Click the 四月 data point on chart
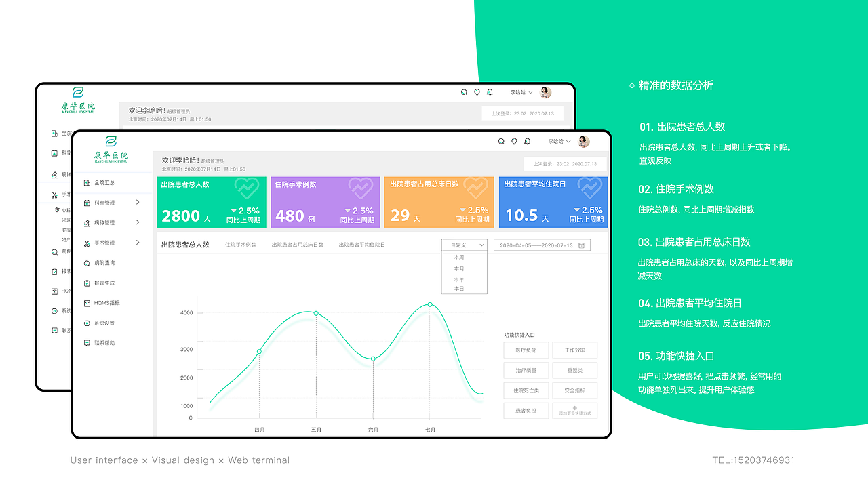 click(259, 352)
